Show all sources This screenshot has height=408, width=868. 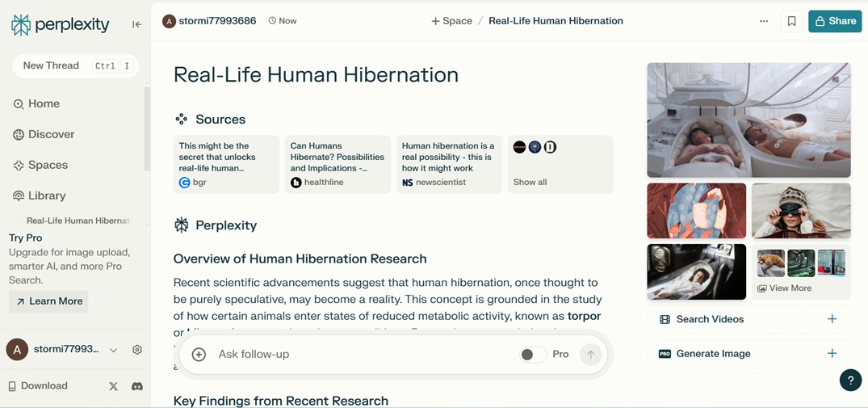coord(560,165)
